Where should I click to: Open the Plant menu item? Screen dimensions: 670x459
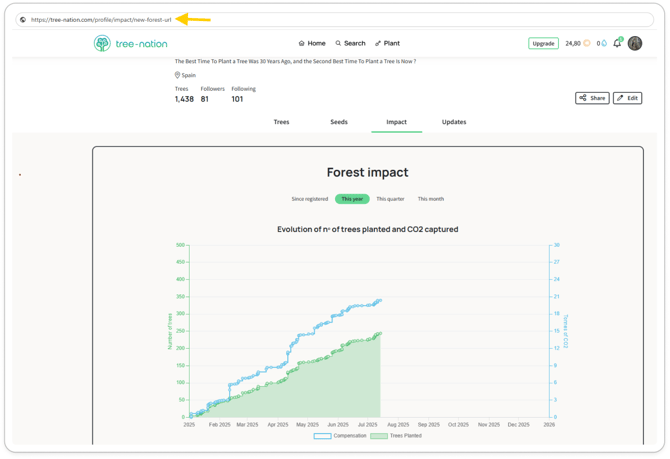(387, 44)
